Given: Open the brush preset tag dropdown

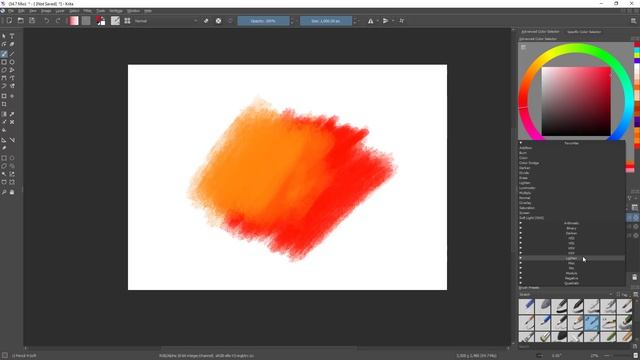Looking at the screenshot, I should pos(565,294).
